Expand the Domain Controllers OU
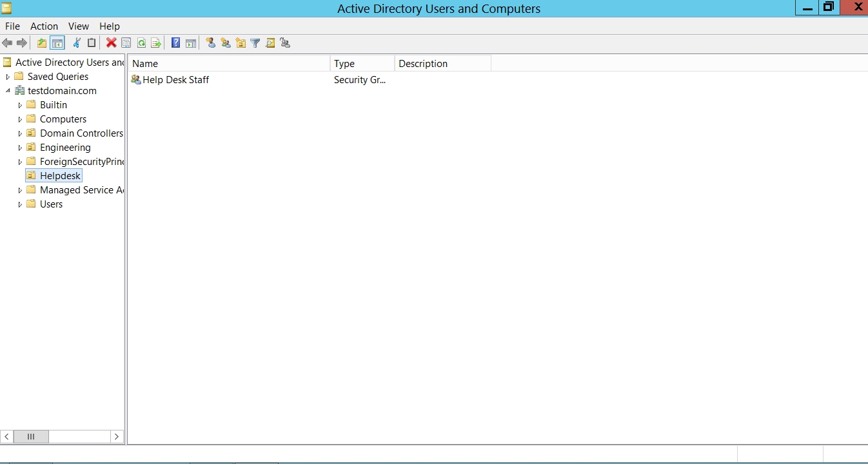The height and width of the screenshot is (464, 868). [20, 133]
